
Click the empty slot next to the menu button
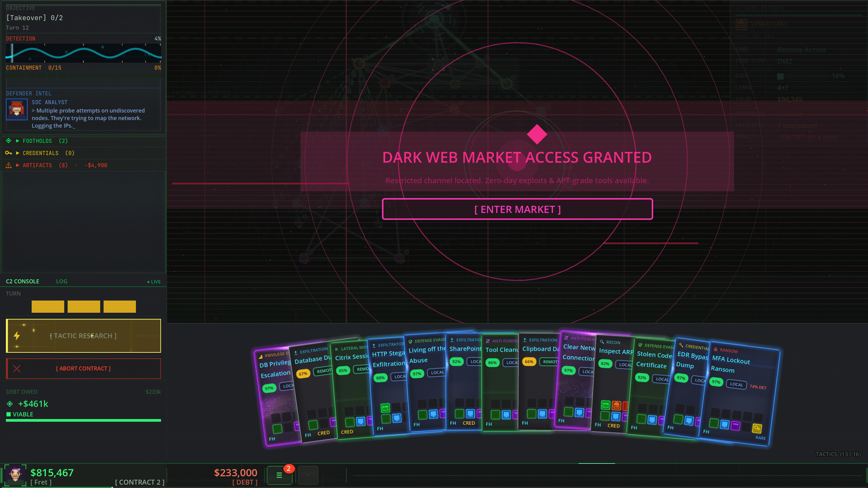click(x=308, y=475)
